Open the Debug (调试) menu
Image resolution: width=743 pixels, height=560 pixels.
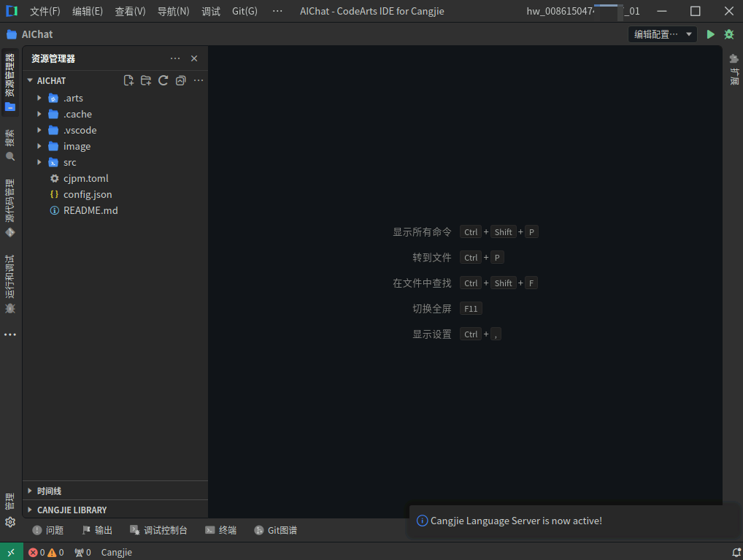(x=211, y=11)
